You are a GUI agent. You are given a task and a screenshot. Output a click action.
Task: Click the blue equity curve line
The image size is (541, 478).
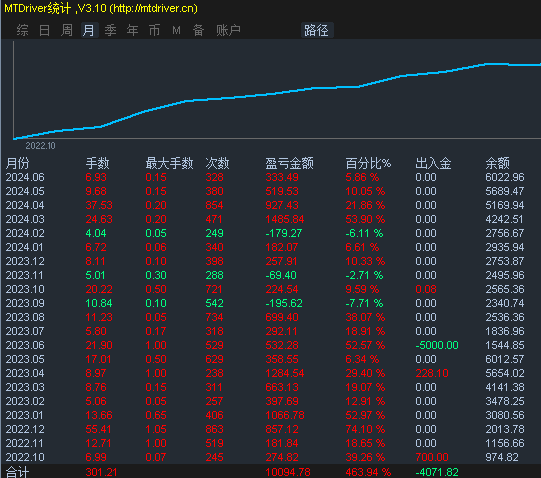[276, 94]
